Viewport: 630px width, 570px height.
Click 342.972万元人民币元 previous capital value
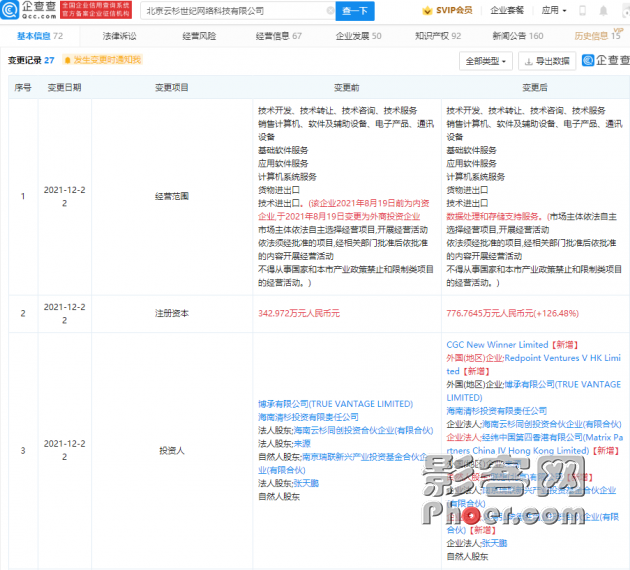[x=299, y=313]
